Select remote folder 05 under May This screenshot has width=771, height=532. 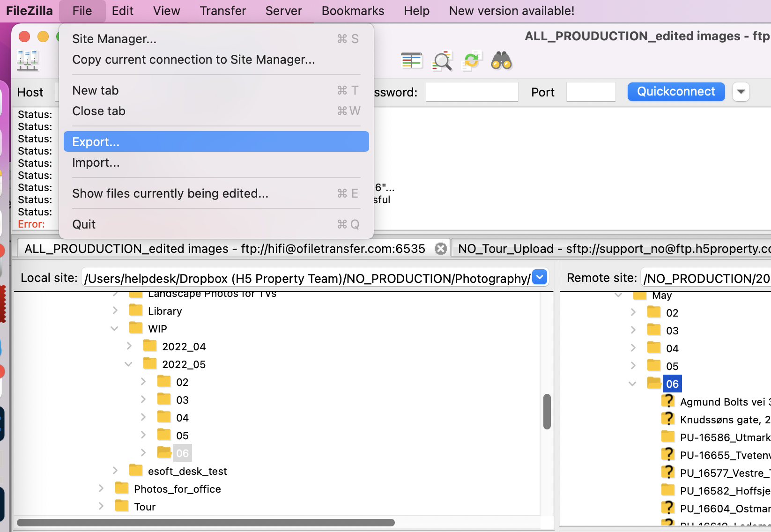[x=672, y=366]
